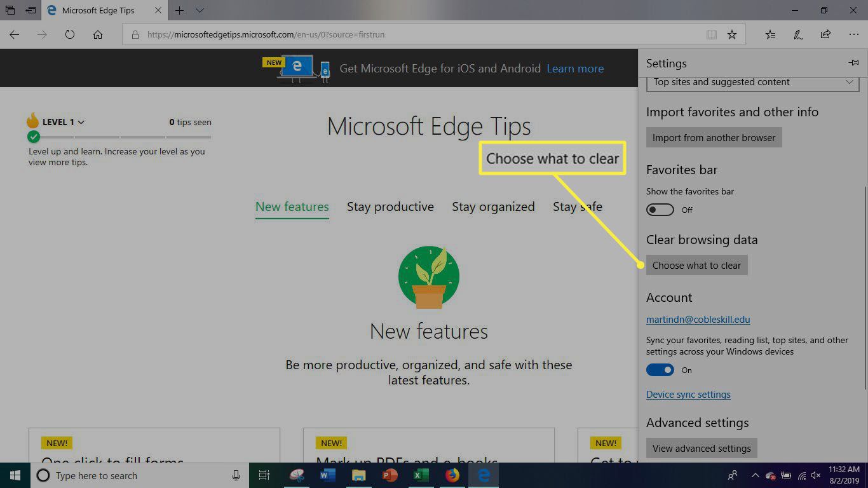Show hidden tray icons chevron
The height and width of the screenshot is (488, 868).
coord(755,475)
